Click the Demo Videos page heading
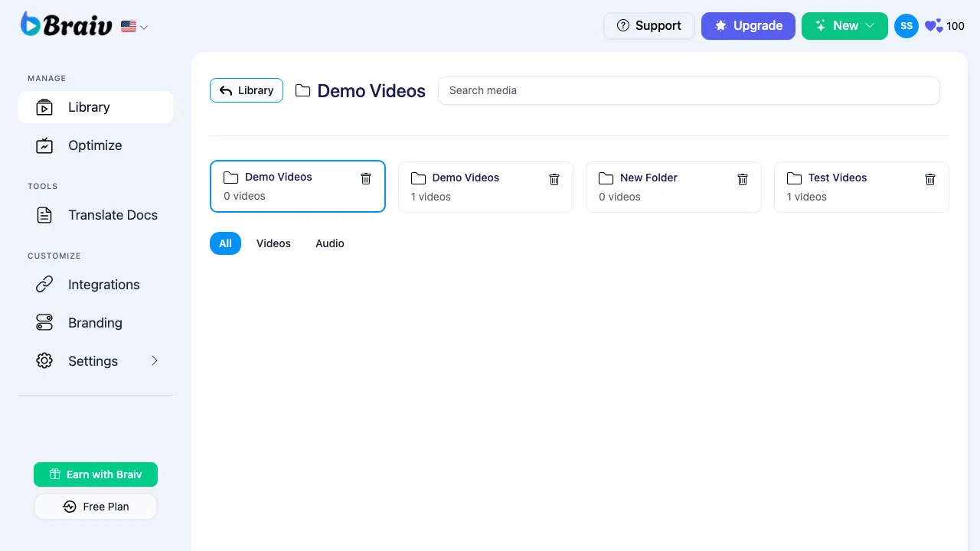The height and width of the screenshot is (551, 980). pos(371,91)
